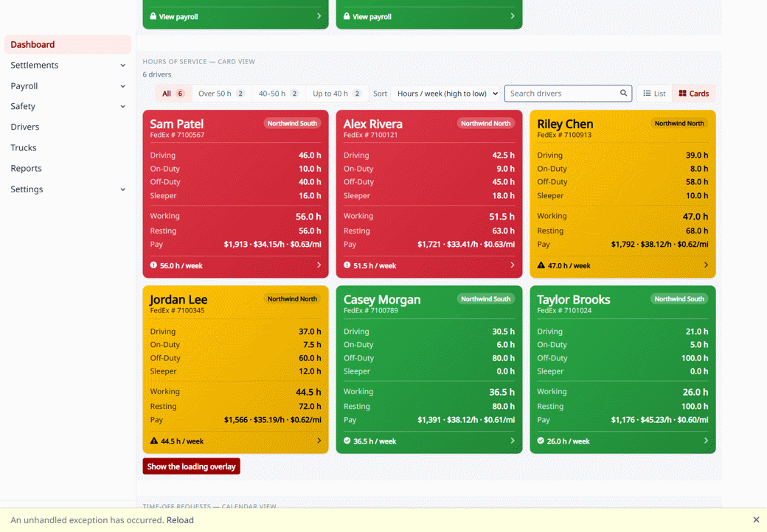This screenshot has height=532, width=767.
Task: Open Drivers page in sidebar
Action: pos(68,127)
